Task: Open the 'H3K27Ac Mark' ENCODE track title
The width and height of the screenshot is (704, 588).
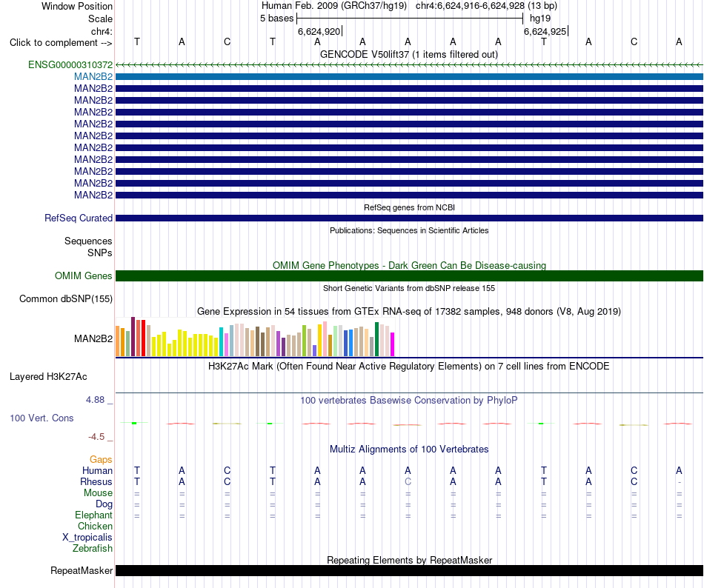Action: 409,367
